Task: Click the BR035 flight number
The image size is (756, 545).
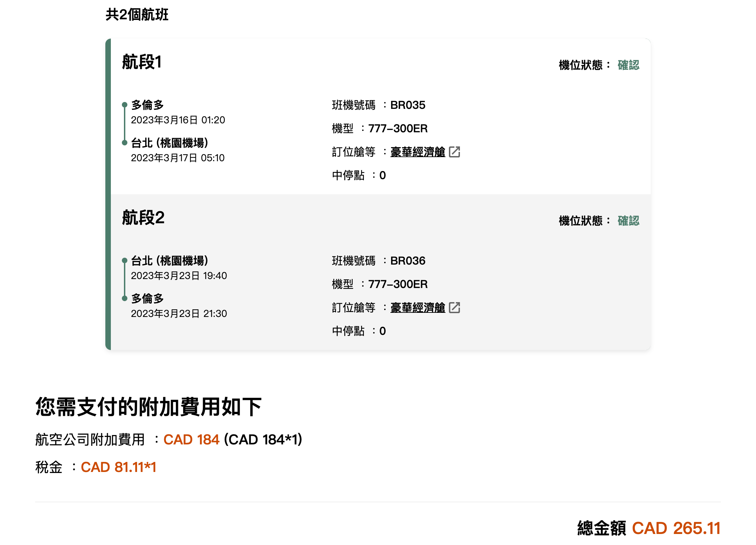Action: click(x=408, y=105)
